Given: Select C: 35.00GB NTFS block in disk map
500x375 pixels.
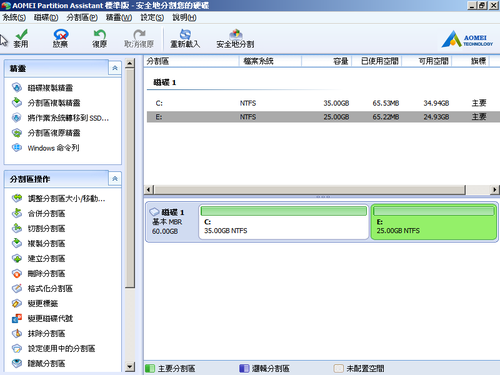Looking at the screenshot, I should point(284,222).
